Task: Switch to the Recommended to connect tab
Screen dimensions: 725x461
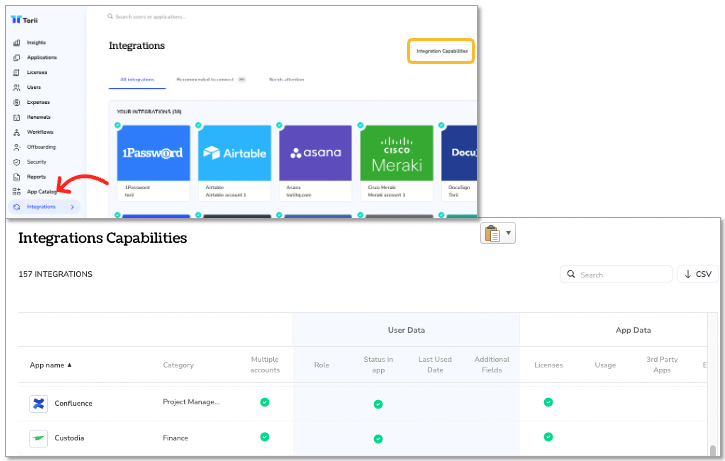Action: click(211, 80)
